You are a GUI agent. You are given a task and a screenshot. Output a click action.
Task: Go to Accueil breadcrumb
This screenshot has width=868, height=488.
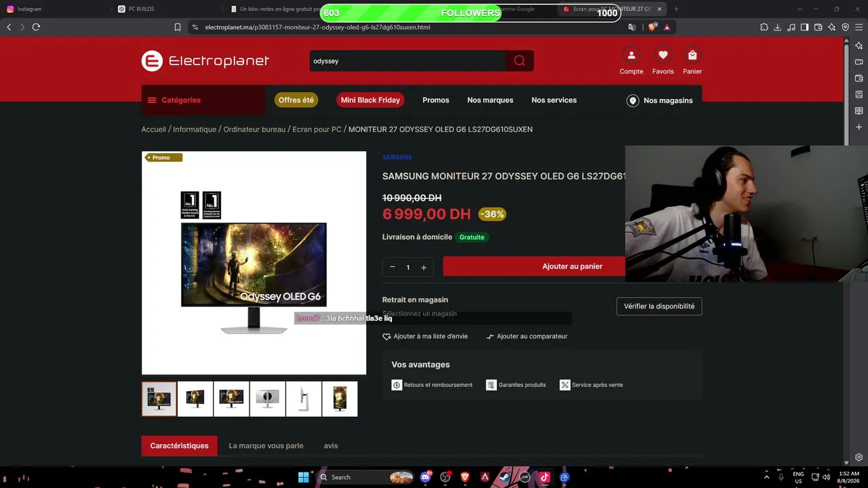coord(154,129)
